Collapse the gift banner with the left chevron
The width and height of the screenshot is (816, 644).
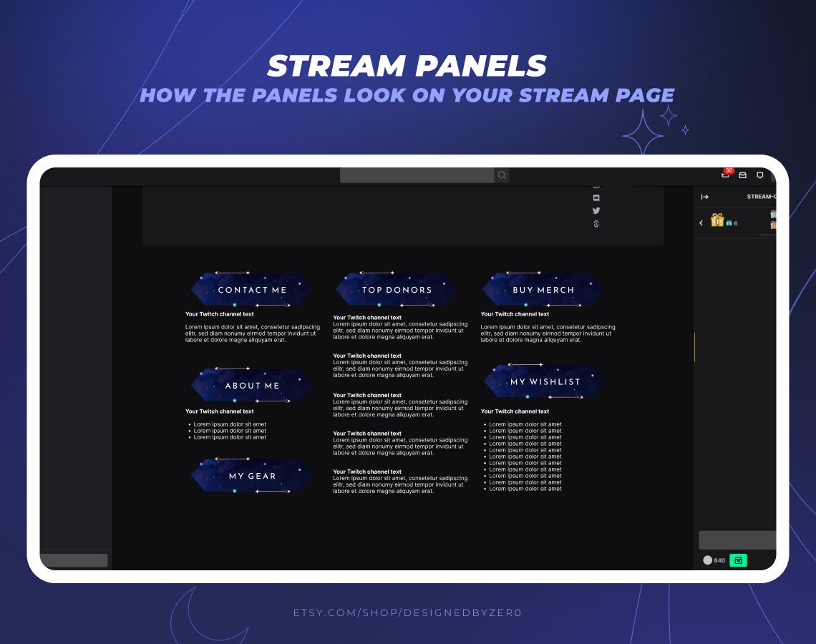701,223
